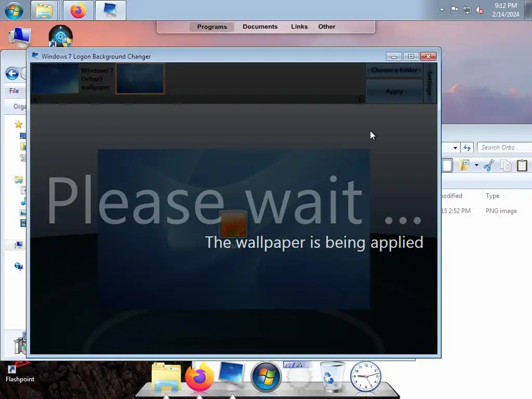Switch to the Other tab
Screen dimensions: 532x399
[x=326, y=26]
